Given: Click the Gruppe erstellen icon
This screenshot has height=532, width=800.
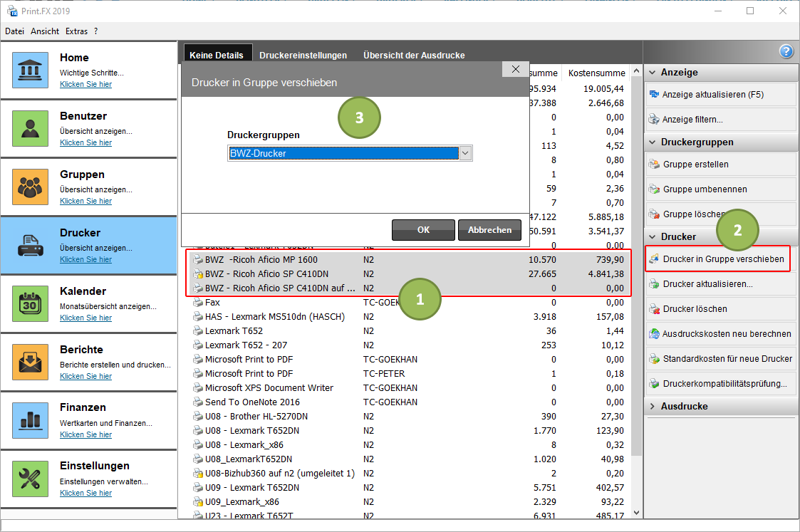Looking at the screenshot, I should [654, 165].
